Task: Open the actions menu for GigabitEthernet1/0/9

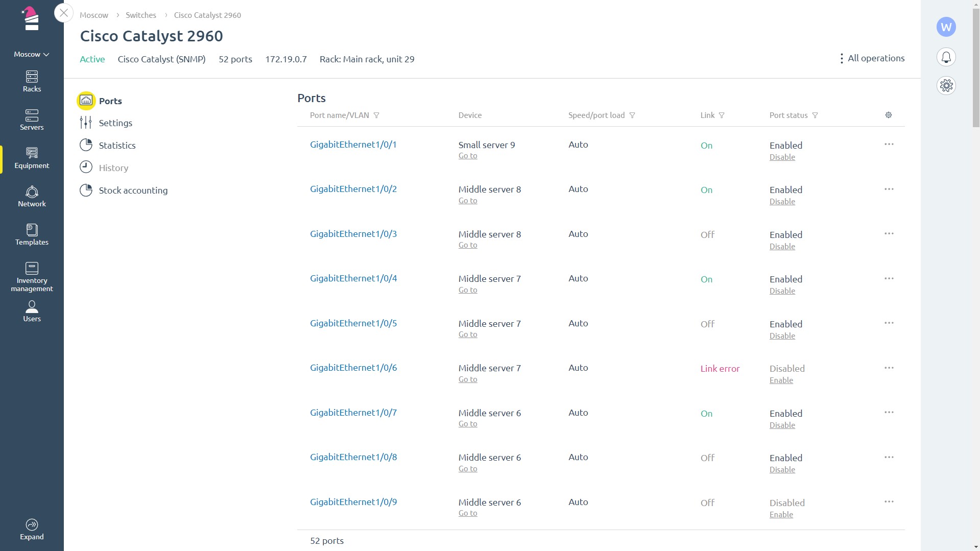Action: tap(889, 501)
